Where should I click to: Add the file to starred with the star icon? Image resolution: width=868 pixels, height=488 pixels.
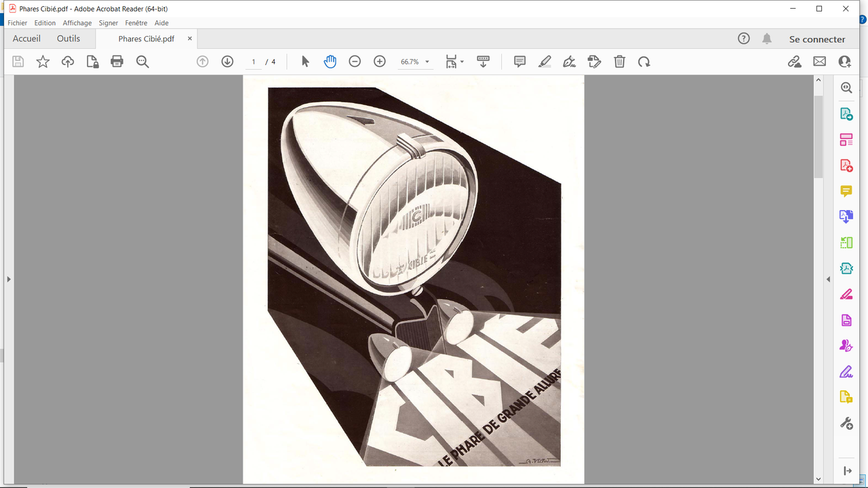(43, 62)
